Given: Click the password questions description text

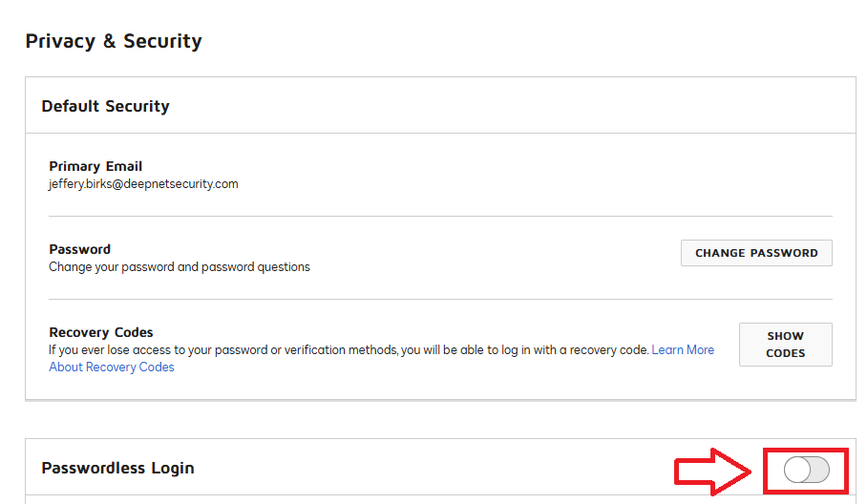Looking at the screenshot, I should 180,267.
